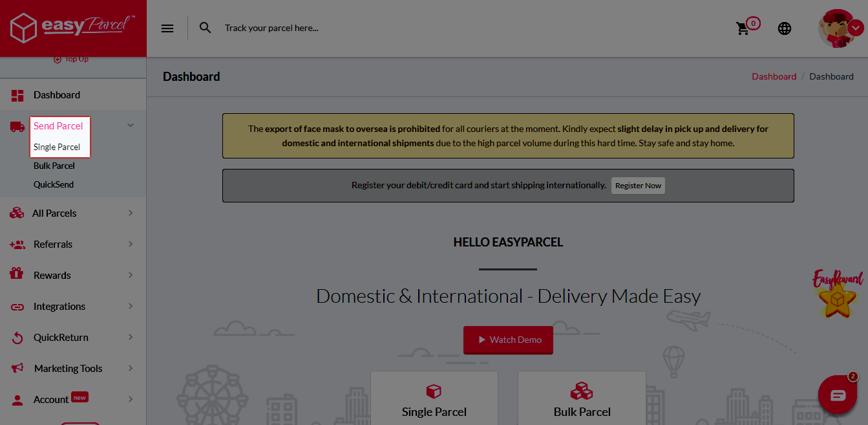868x425 pixels.
Task: Click the Register Now button
Action: coord(638,186)
